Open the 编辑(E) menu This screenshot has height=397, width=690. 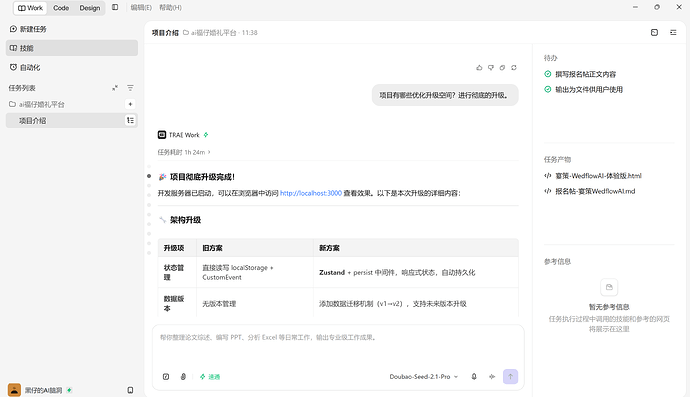(x=141, y=7)
